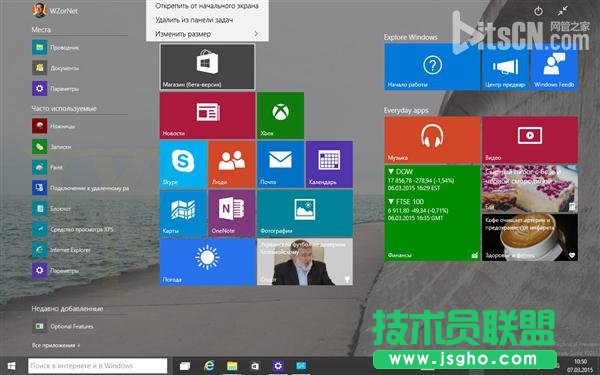
Task: Open the WZorNet user account
Action: (55, 10)
